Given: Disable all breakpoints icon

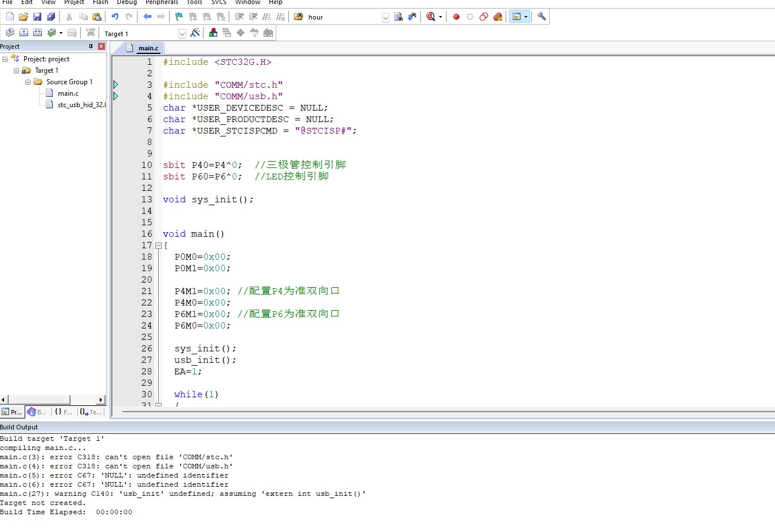Looking at the screenshot, I should point(484,17).
